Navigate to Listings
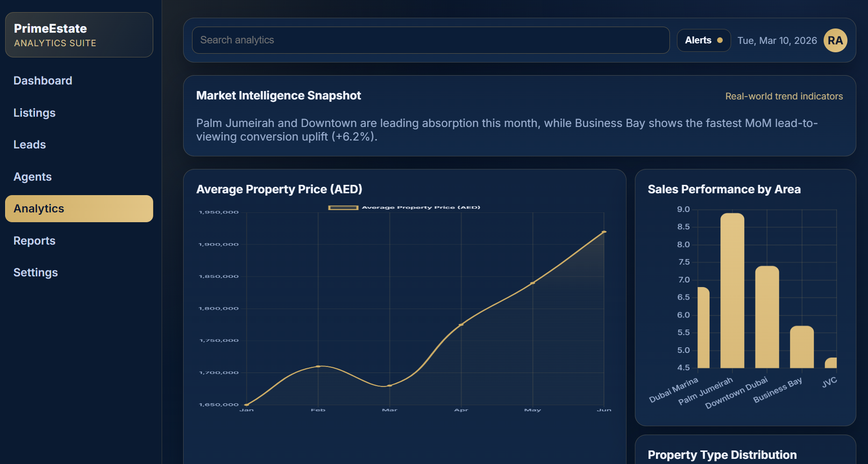This screenshot has height=464, width=868. (35, 112)
